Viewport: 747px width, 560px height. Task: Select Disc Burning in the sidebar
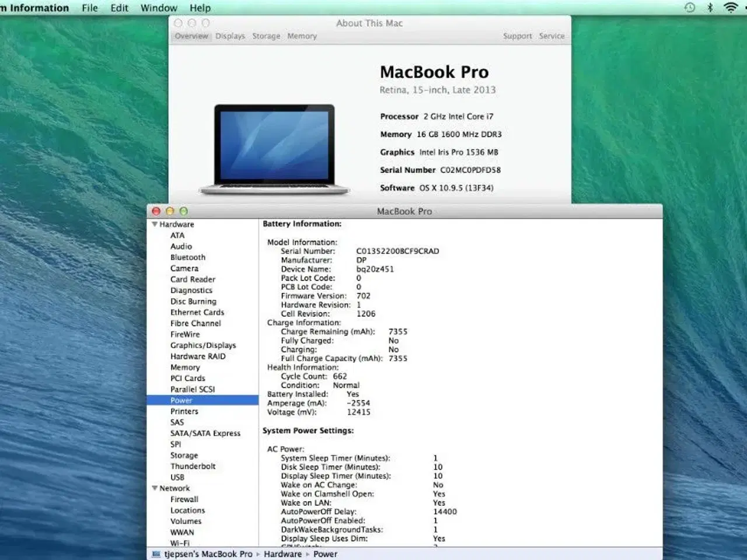193,302
